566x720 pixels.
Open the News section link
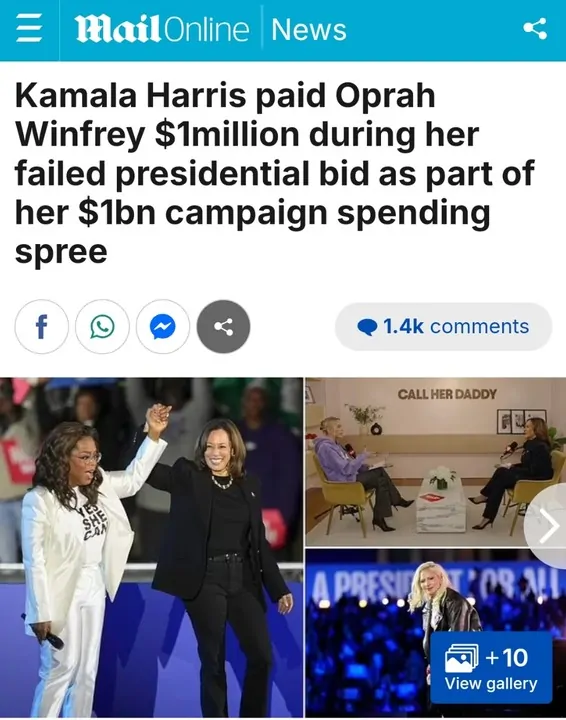tap(308, 30)
